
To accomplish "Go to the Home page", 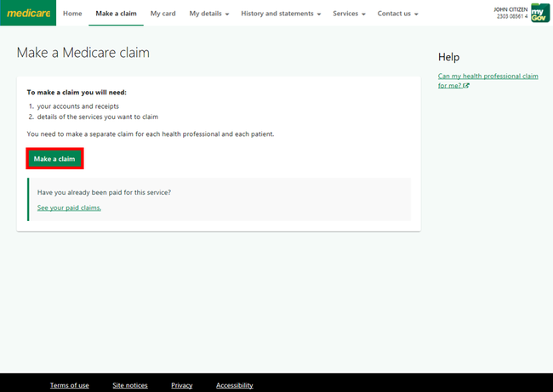I will 72,14.
